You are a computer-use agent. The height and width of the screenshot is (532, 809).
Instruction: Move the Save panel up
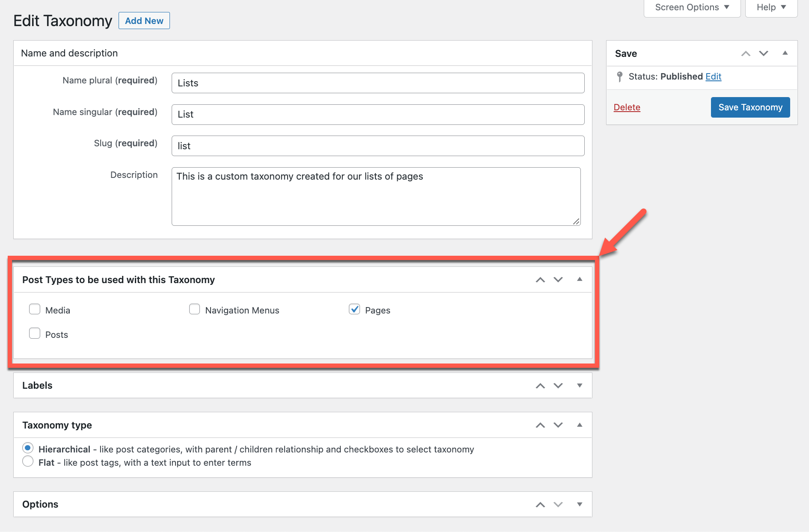746,53
